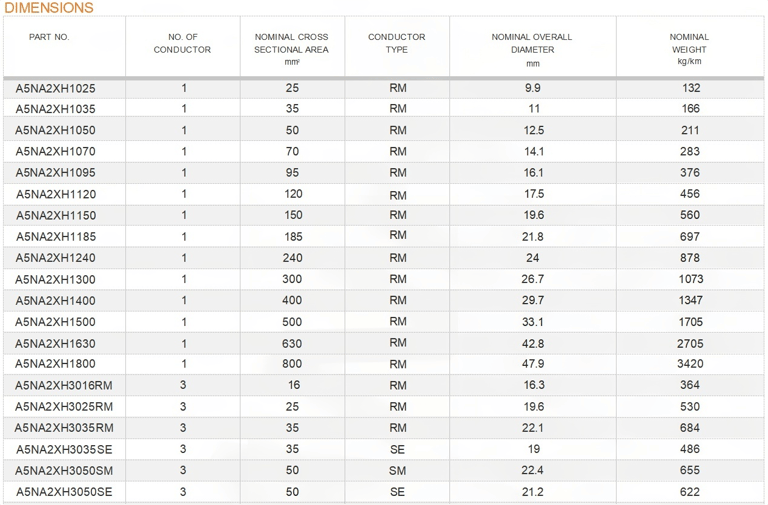Select part number A5NA2XH1025
This screenshot has width=768, height=505.
55,88
